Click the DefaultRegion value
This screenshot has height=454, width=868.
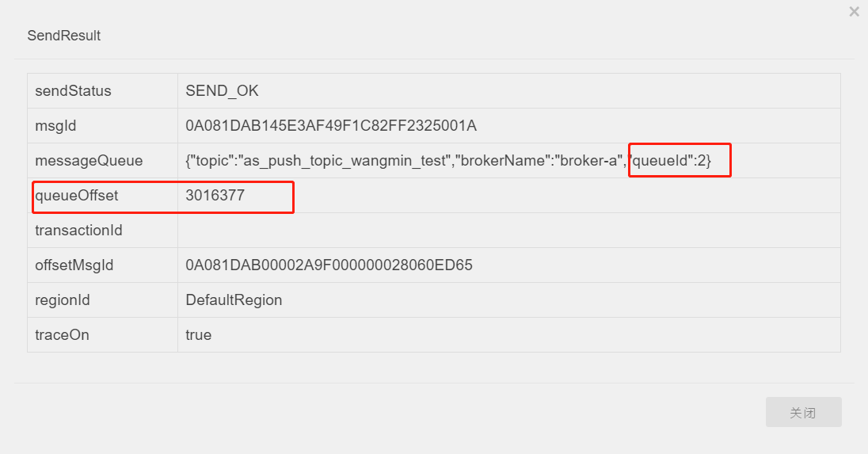[x=234, y=300]
